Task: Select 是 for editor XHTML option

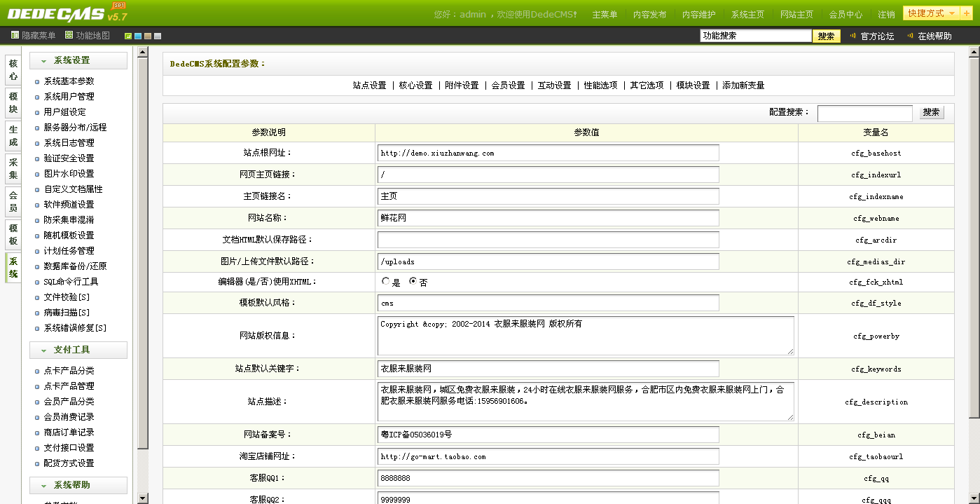Action: point(385,281)
